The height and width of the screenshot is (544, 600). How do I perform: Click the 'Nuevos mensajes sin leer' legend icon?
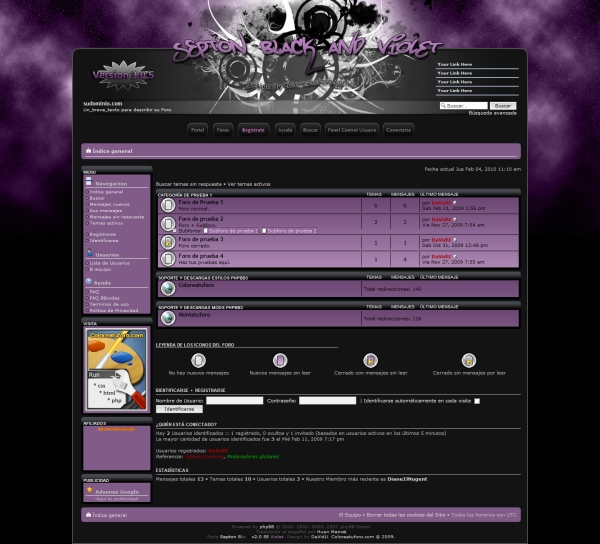[280, 360]
